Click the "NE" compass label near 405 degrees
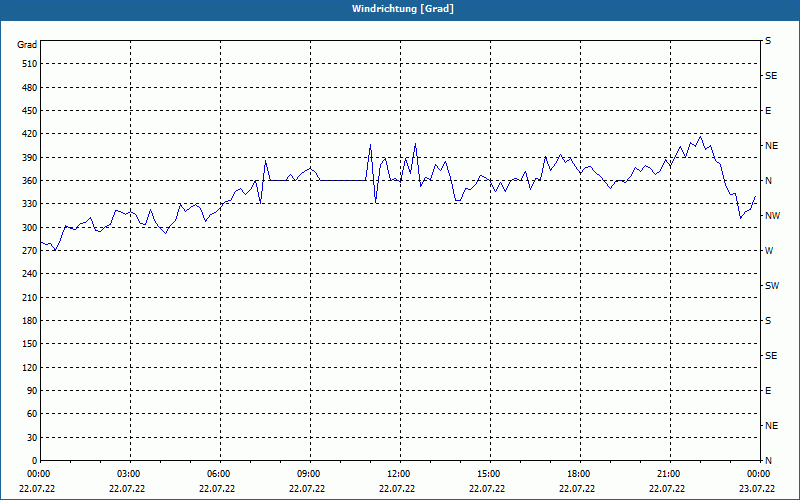 [771, 146]
